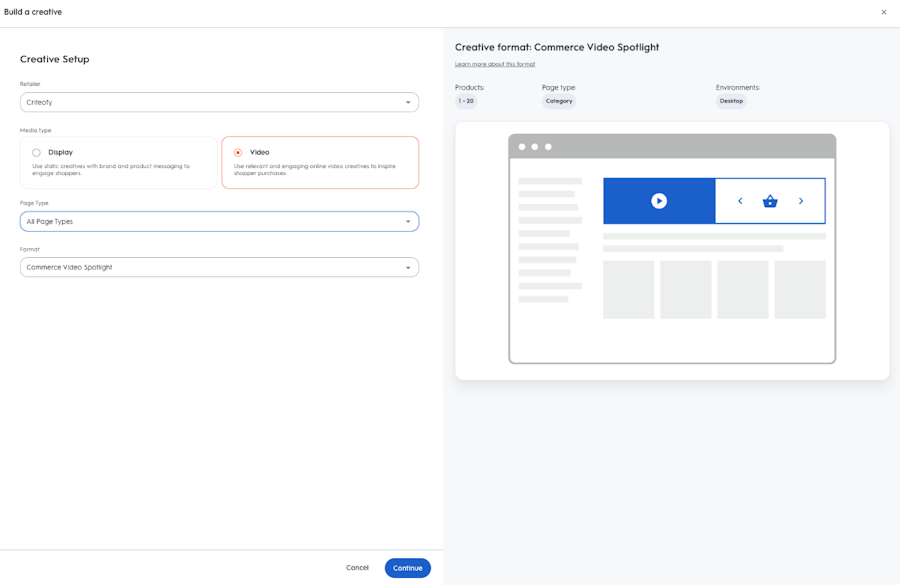Click the left chevron in the preview carousel
This screenshot has width=900, height=585.
(740, 201)
